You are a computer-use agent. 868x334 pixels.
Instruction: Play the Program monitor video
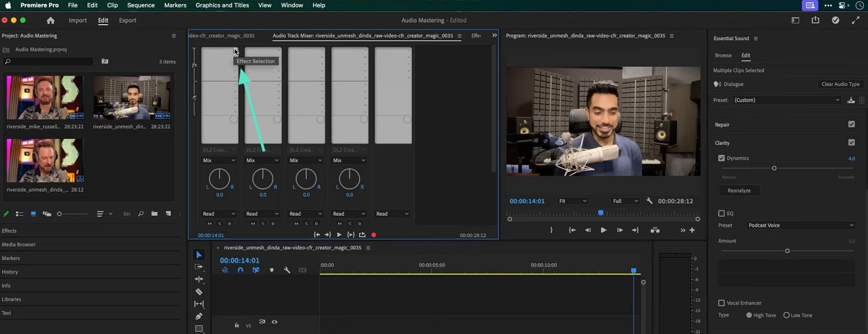click(604, 230)
